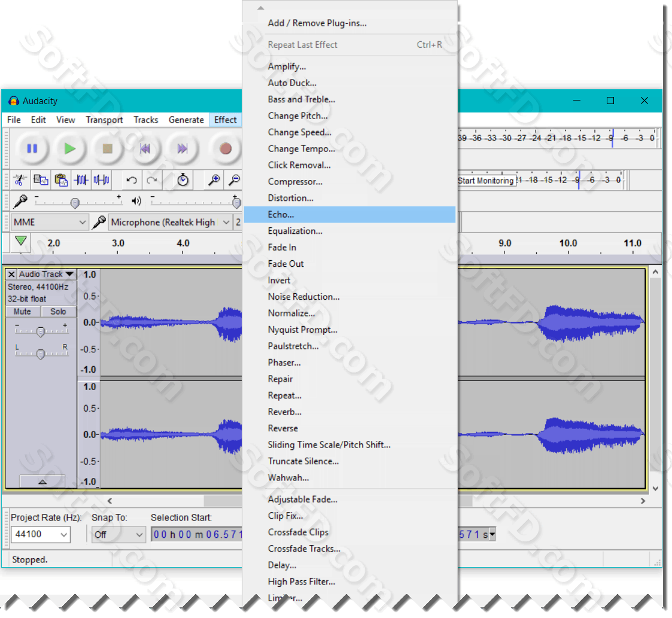Mute the Audio Track
This screenshot has width=672, height=618.
click(x=22, y=312)
